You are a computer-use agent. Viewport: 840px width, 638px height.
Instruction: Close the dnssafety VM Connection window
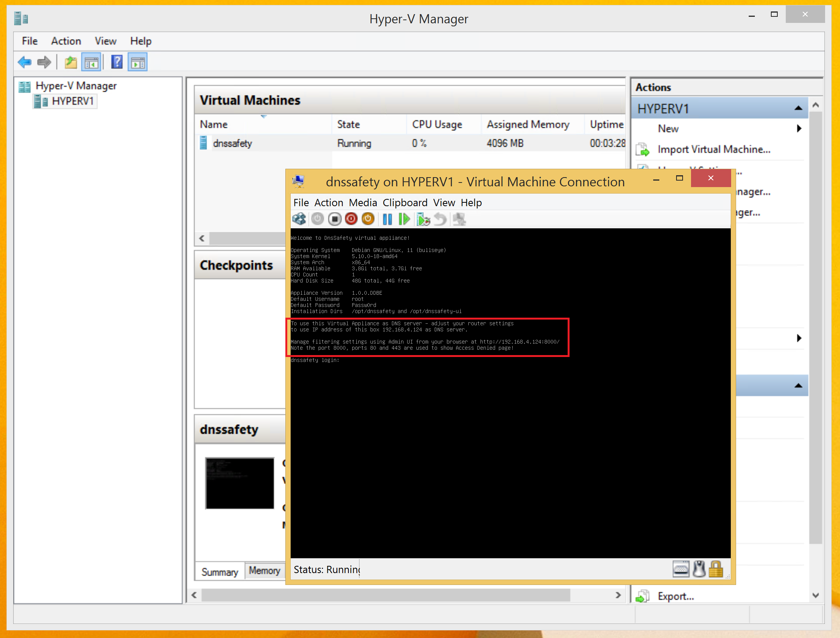coord(711,178)
